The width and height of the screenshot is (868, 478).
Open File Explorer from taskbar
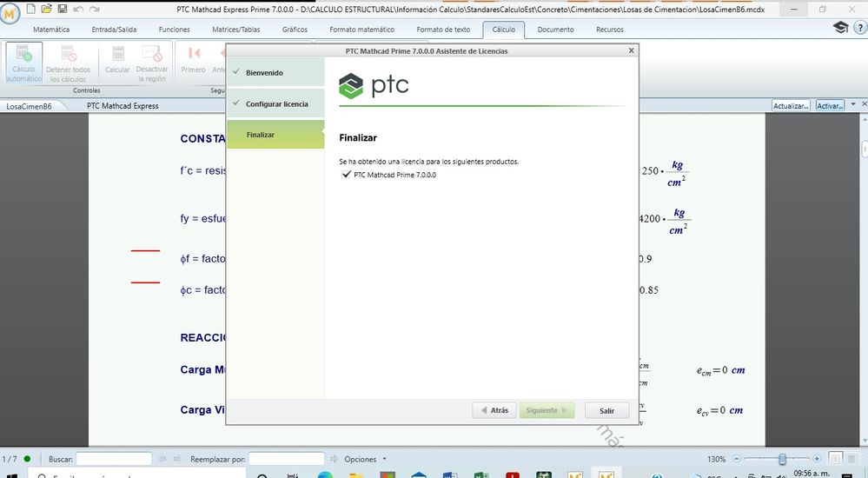click(x=356, y=475)
